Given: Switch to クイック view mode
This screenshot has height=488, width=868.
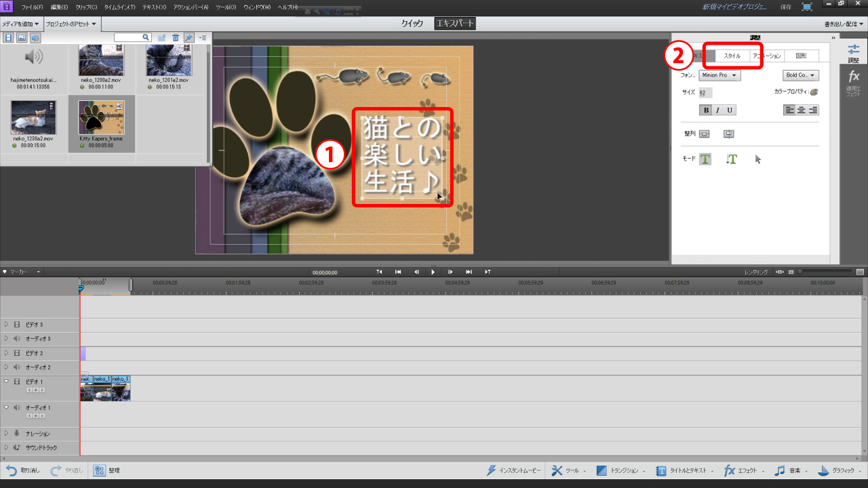Looking at the screenshot, I should 412,24.
